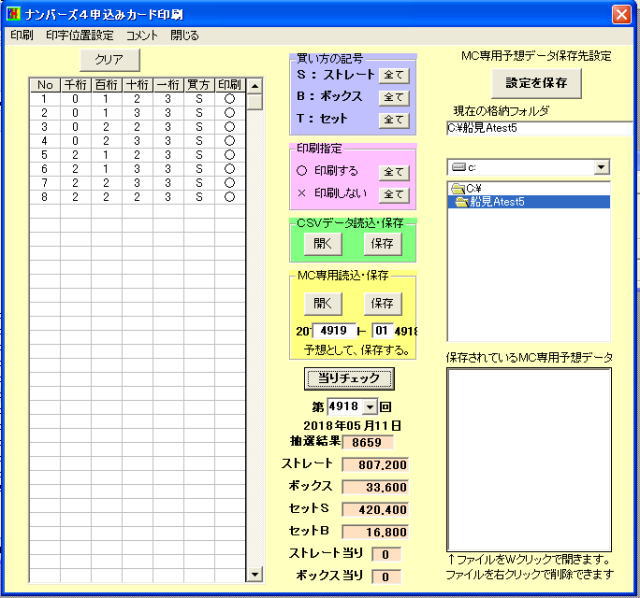Click the app icon in title bar

point(11,13)
